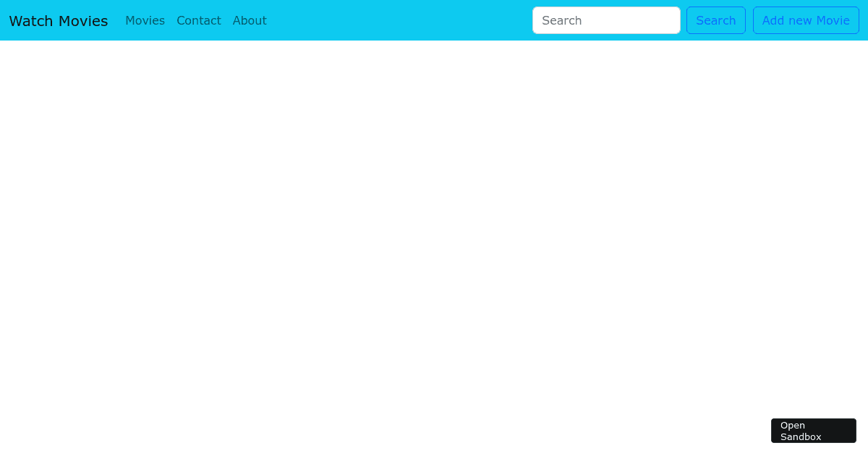Start adding a film via Add new Movie
Viewport: 868px width, 456px height.
point(806,20)
